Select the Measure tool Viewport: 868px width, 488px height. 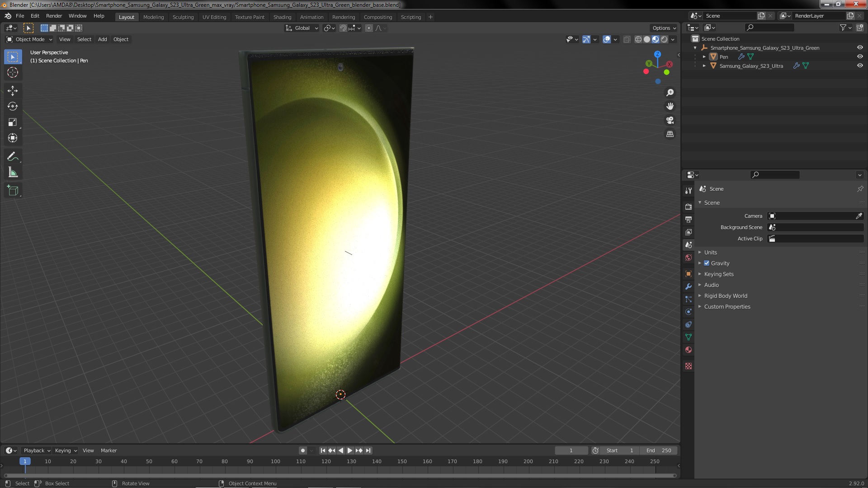13,173
